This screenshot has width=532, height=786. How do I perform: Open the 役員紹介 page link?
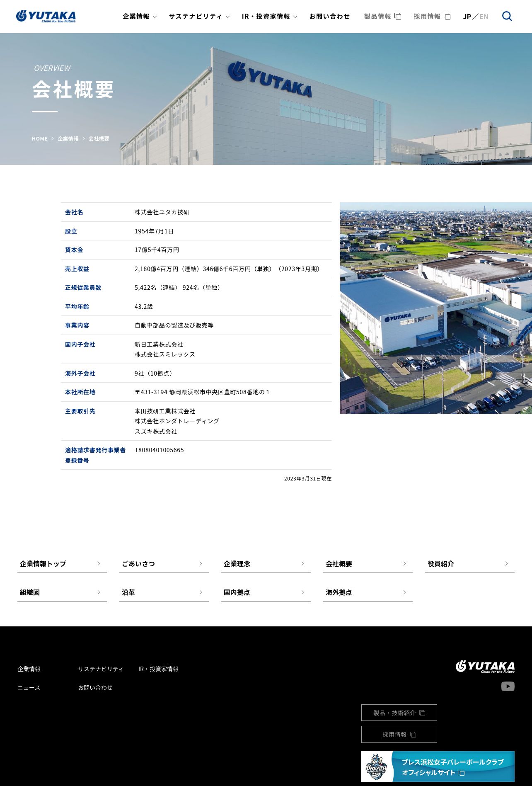pos(470,564)
